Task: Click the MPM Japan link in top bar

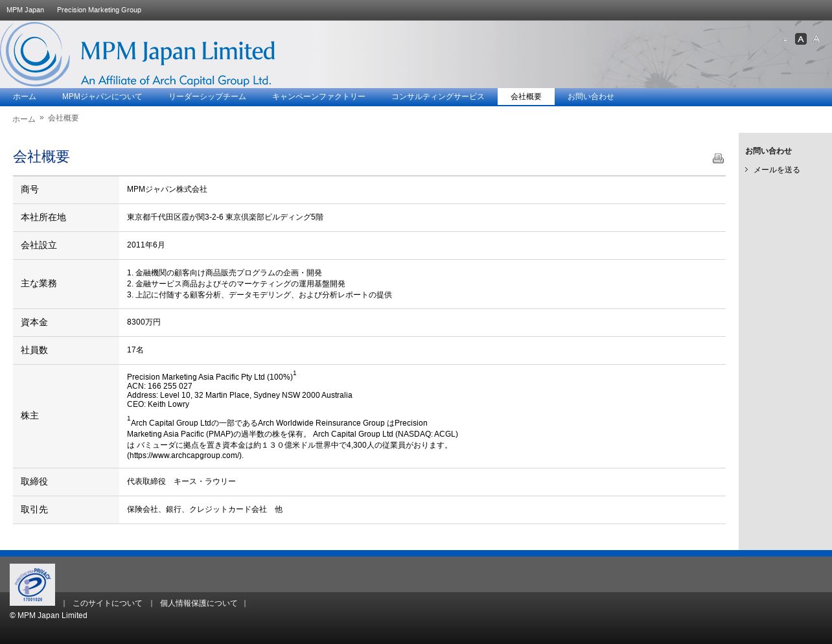Action: point(25,10)
